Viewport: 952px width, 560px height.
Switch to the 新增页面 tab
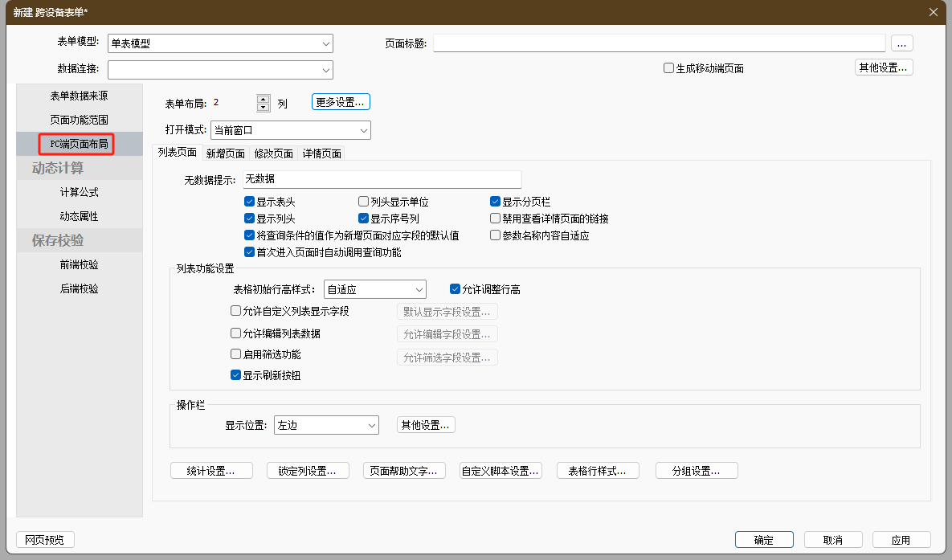(225, 153)
